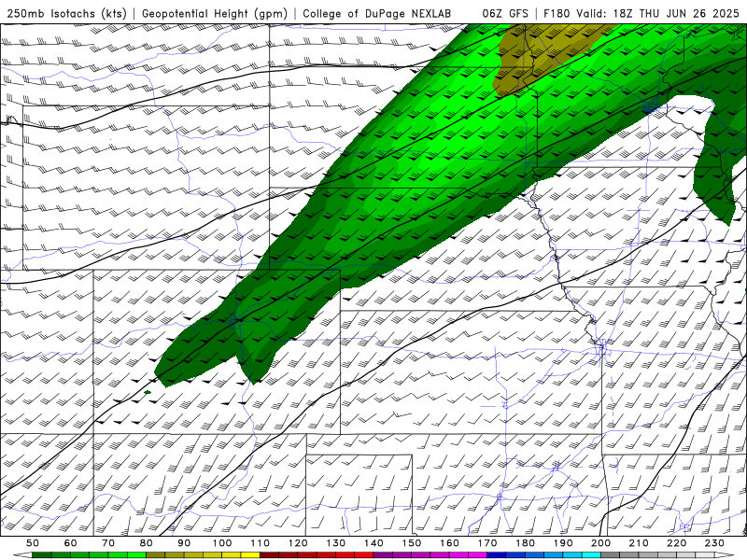747x560 pixels.
Task: Click the '160' legend value
Action: coord(449,543)
